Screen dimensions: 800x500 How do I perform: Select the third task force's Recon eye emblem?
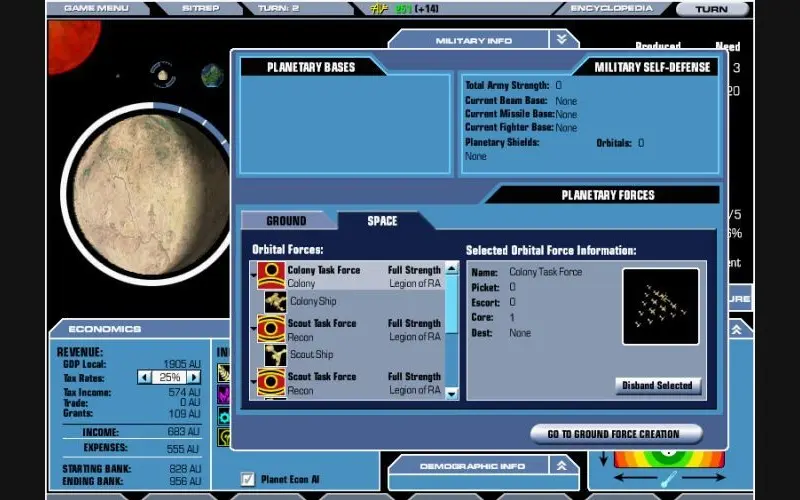click(271, 382)
